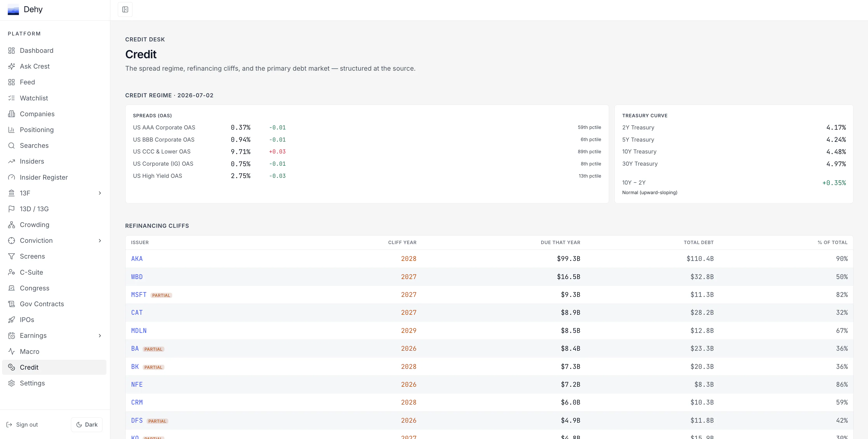Open the DFS issuer link
This screenshot has height=439, width=868.
[137, 420]
